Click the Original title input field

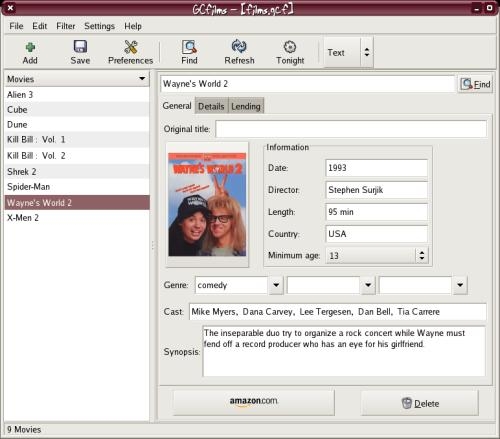pos(351,129)
